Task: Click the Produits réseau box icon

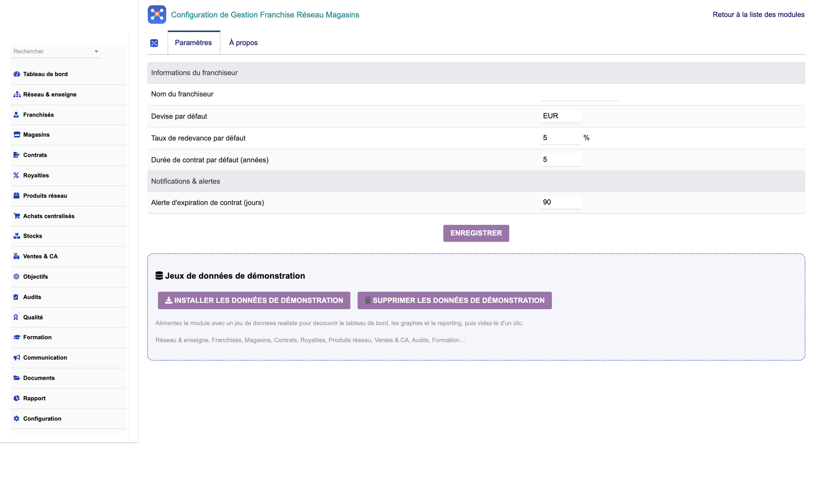Action: [x=17, y=196]
